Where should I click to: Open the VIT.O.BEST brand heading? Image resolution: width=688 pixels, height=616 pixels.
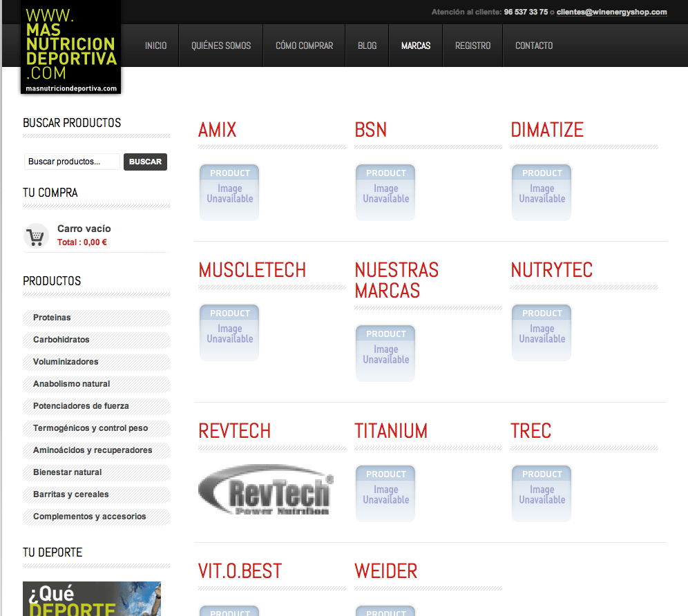point(240,571)
